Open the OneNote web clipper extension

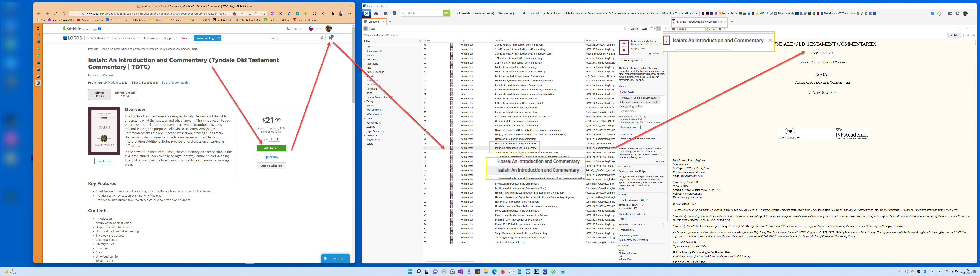tap(272, 14)
